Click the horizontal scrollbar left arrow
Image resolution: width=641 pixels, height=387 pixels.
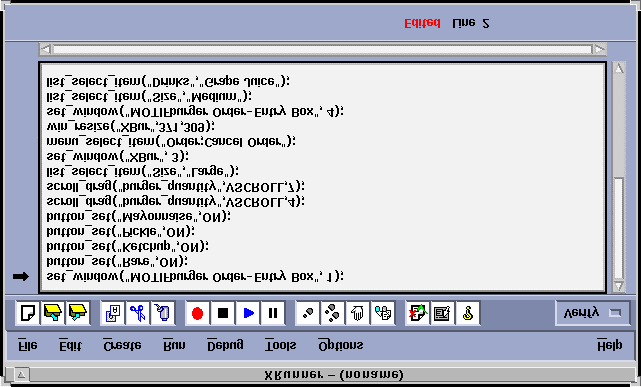(x=46, y=49)
